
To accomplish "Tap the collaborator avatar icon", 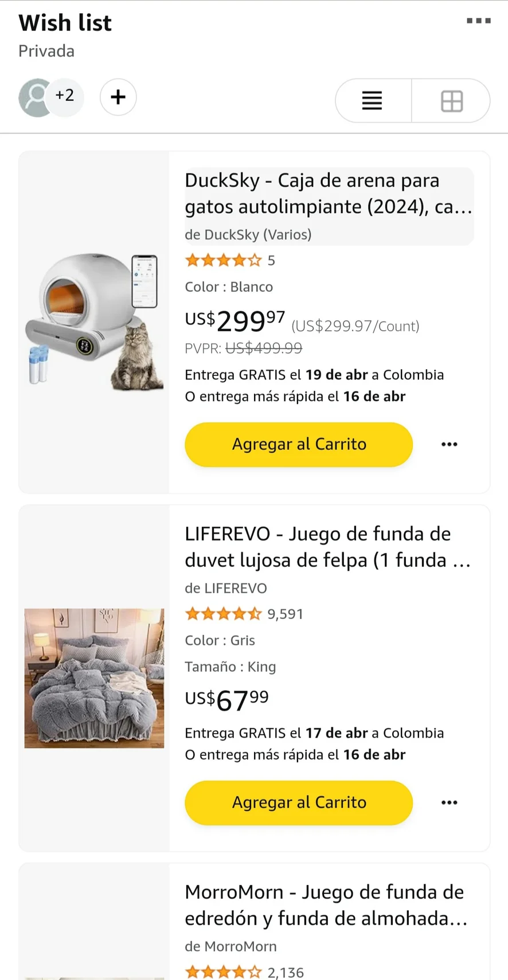I will point(36,97).
